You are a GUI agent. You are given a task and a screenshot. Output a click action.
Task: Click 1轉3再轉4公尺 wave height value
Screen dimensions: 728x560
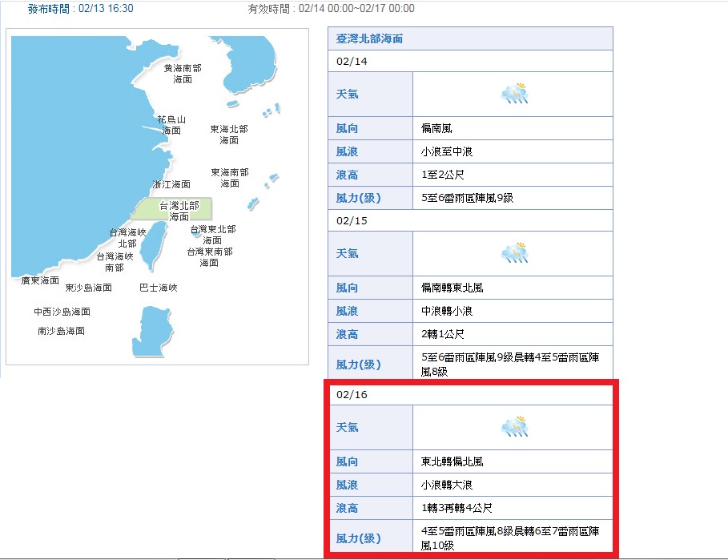point(457,508)
